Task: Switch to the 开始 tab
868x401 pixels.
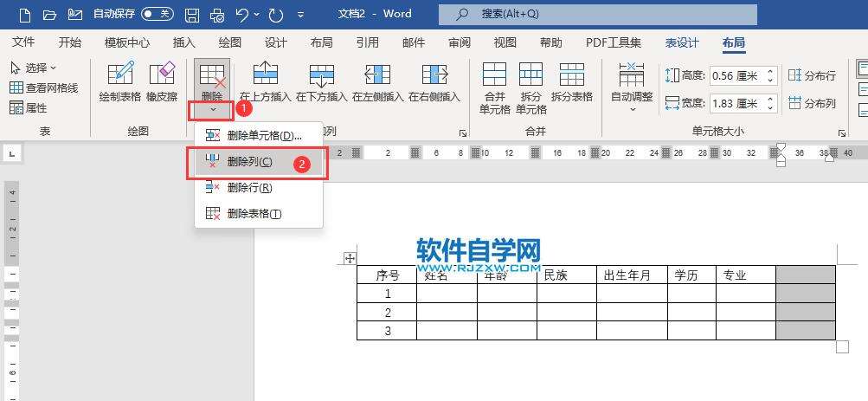Action: (70, 42)
